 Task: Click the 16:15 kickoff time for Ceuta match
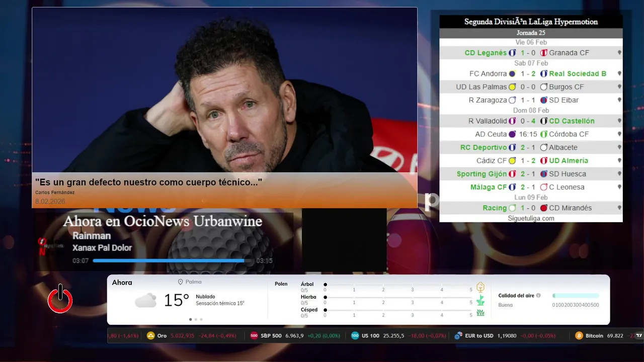point(528,134)
